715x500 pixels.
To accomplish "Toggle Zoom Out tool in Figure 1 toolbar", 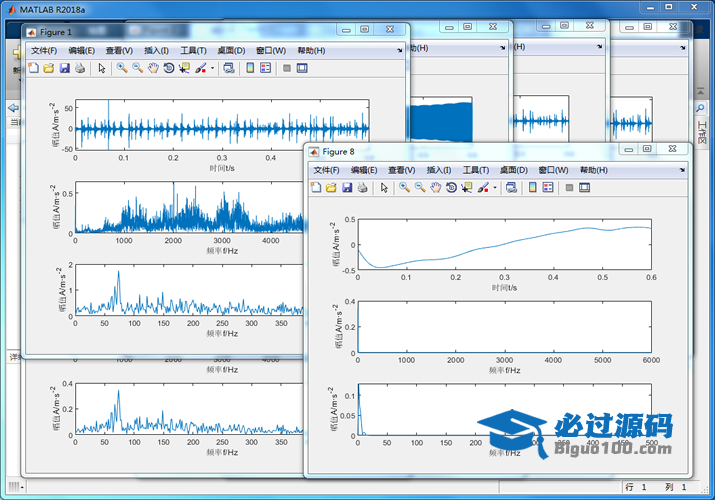I will click(x=137, y=68).
